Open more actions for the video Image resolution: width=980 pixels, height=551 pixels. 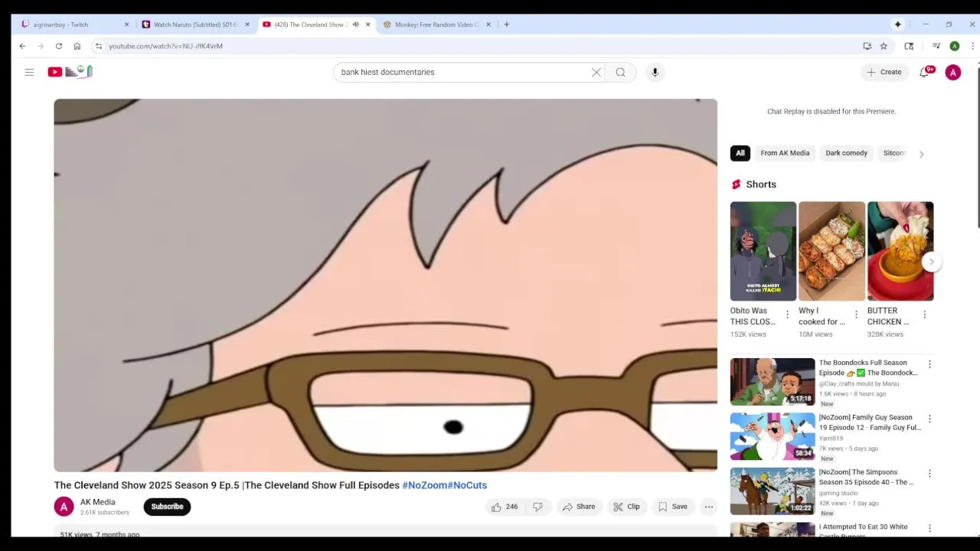[x=709, y=507]
